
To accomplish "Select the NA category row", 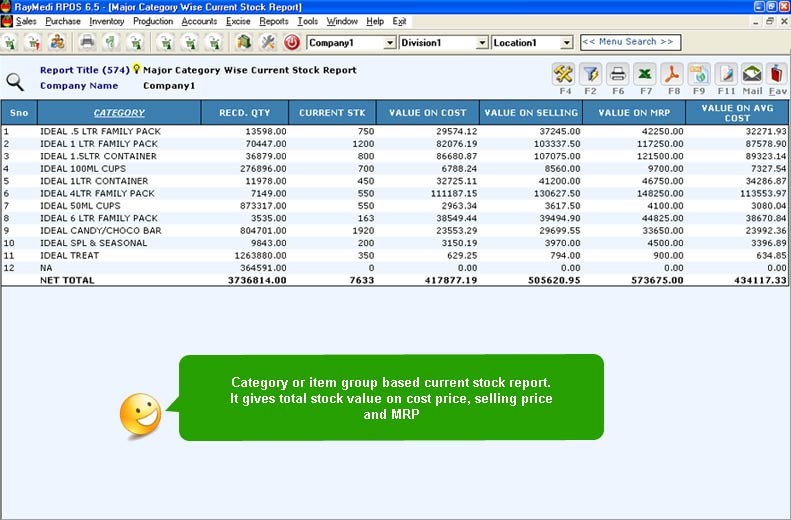I will point(394,268).
